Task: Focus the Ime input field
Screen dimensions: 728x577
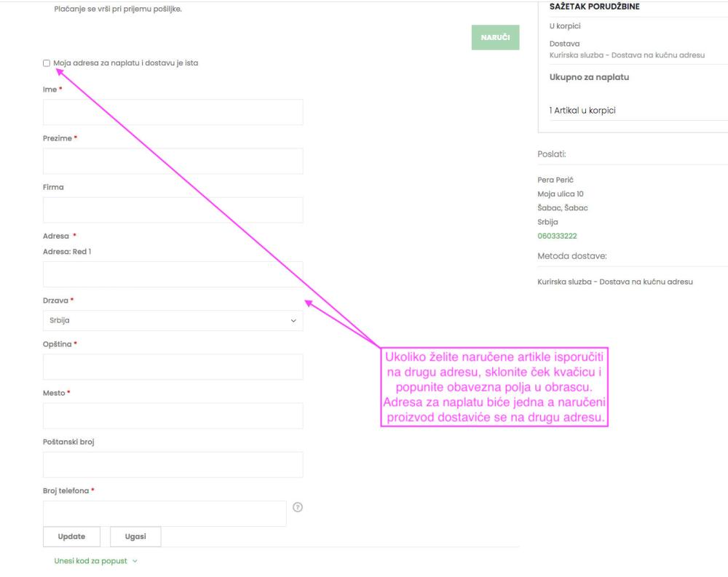Action: click(x=173, y=112)
